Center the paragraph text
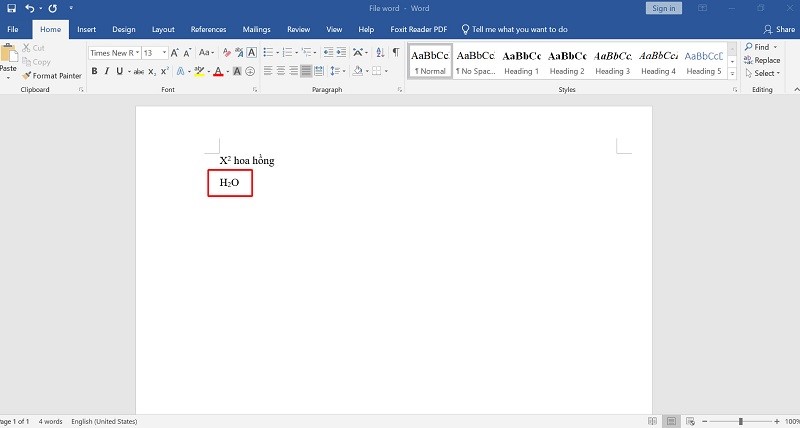Screen dimensions: 800x428 (x=281, y=71)
